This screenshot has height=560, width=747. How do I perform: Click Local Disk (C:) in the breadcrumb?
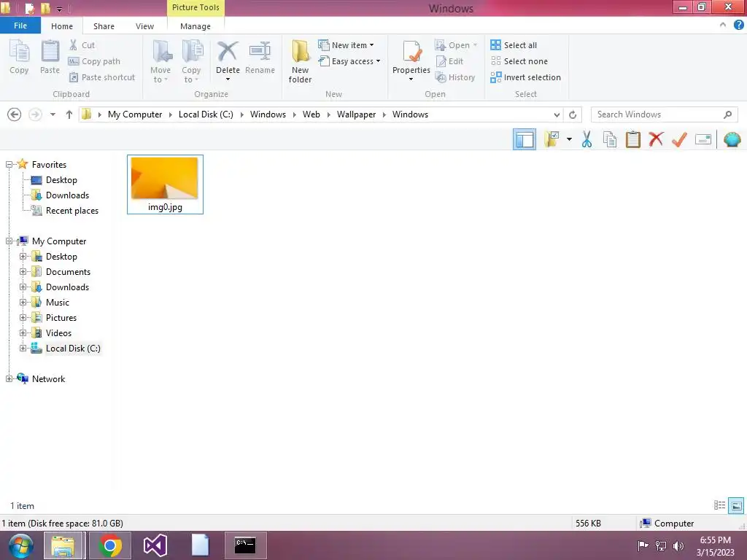[x=206, y=114]
